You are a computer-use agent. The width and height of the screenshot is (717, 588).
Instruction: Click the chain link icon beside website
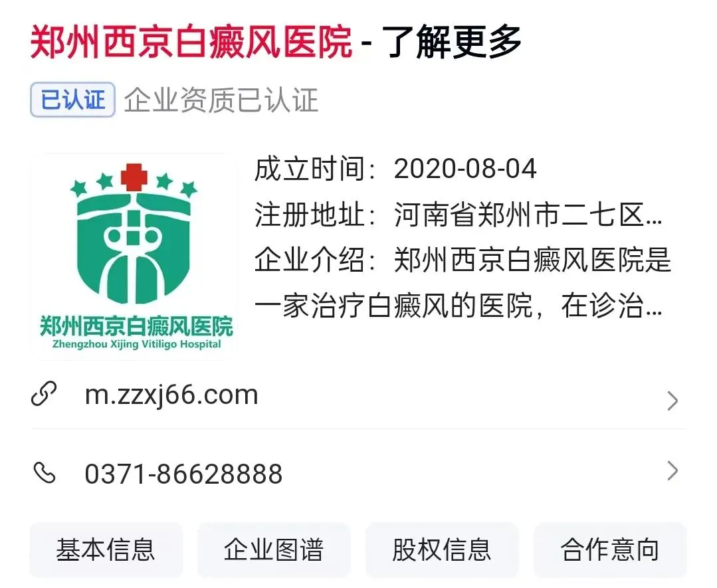point(44,394)
